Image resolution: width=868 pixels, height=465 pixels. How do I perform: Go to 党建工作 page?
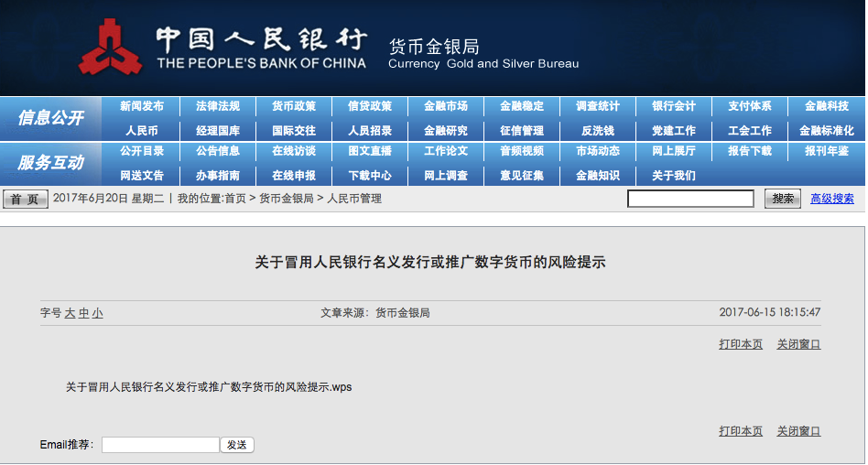tap(674, 131)
